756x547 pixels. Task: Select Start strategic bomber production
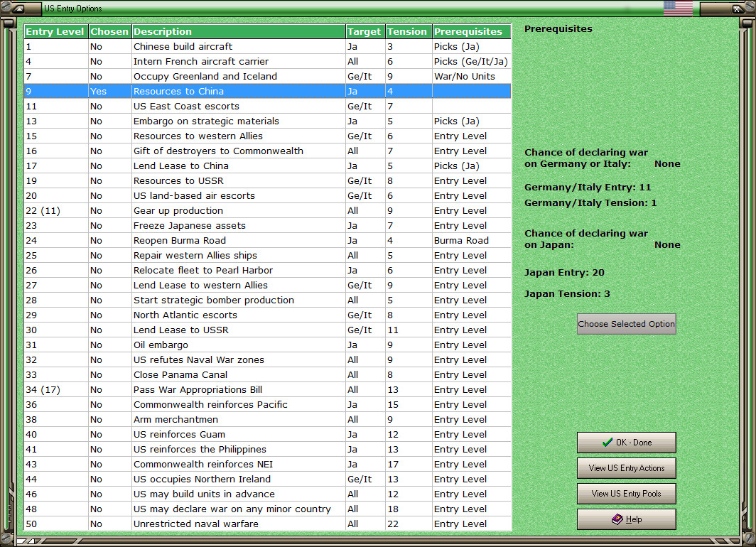268,300
